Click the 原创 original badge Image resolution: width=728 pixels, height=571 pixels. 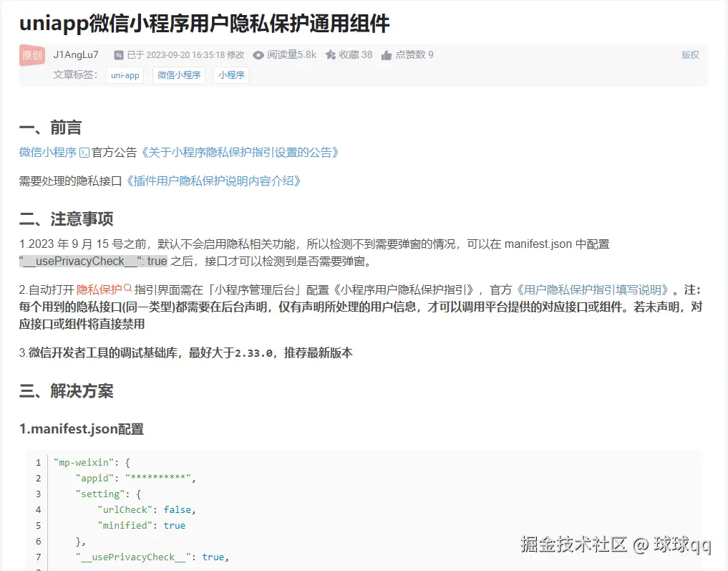(32, 55)
